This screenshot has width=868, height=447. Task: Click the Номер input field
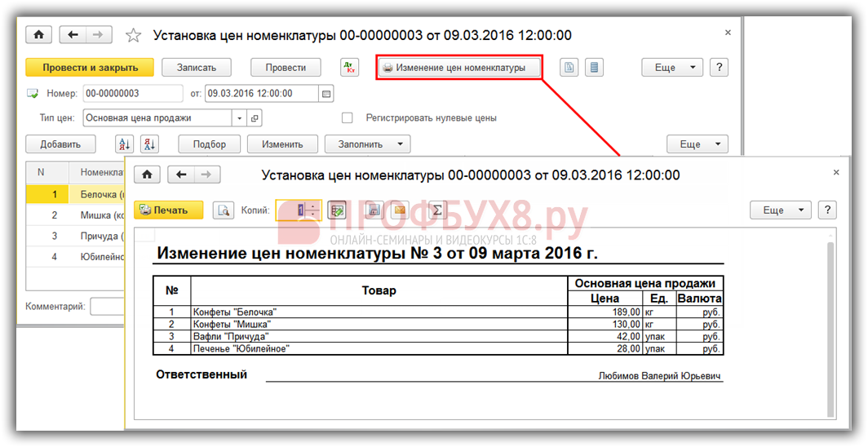(133, 94)
